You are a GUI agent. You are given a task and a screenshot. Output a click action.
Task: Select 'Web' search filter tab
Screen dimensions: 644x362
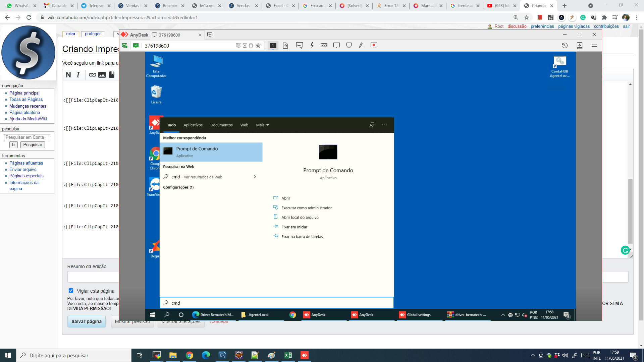click(244, 125)
